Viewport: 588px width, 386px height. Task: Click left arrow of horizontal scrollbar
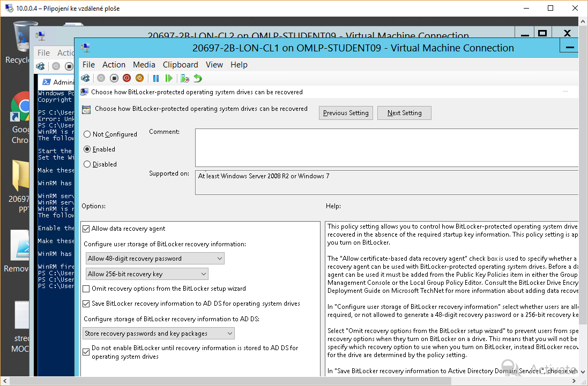4,381
